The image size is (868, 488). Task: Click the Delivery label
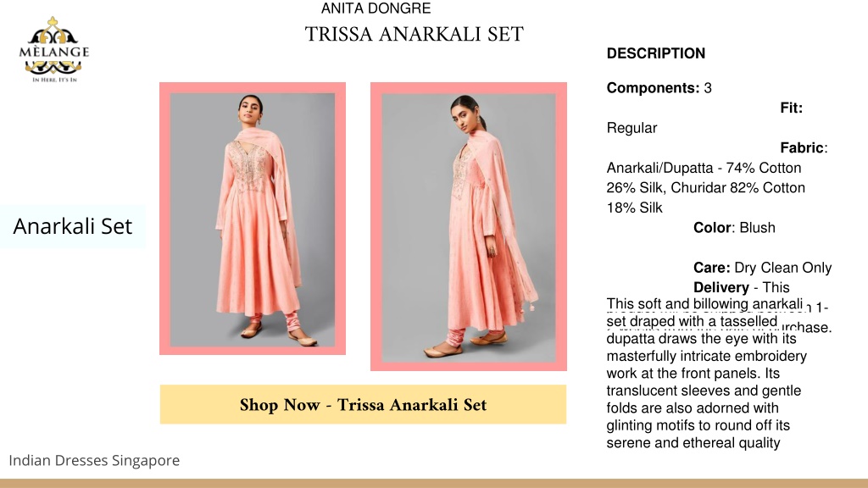721,287
